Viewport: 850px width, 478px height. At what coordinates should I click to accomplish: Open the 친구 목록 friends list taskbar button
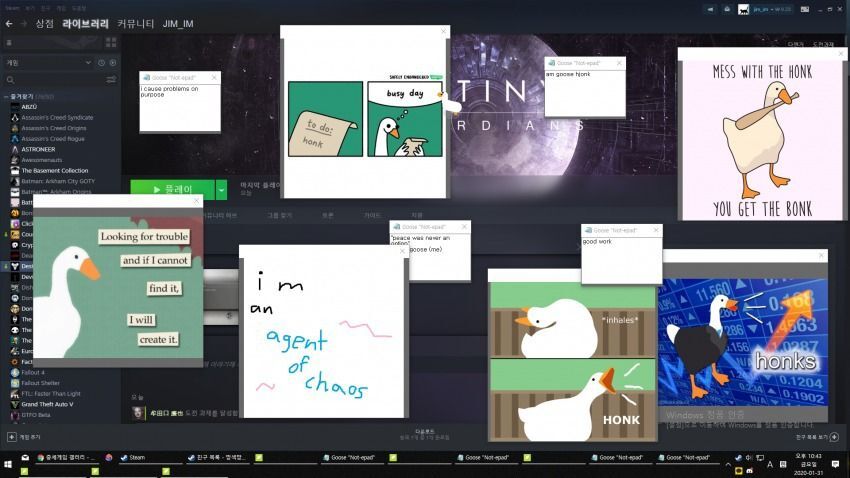tap(216, 458)
